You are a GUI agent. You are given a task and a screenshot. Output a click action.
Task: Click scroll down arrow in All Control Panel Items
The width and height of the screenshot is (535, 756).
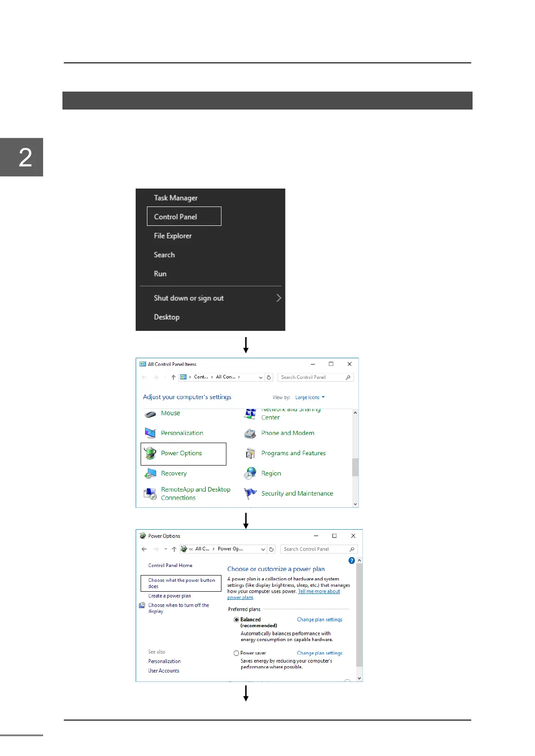click(x=355, y=504)
